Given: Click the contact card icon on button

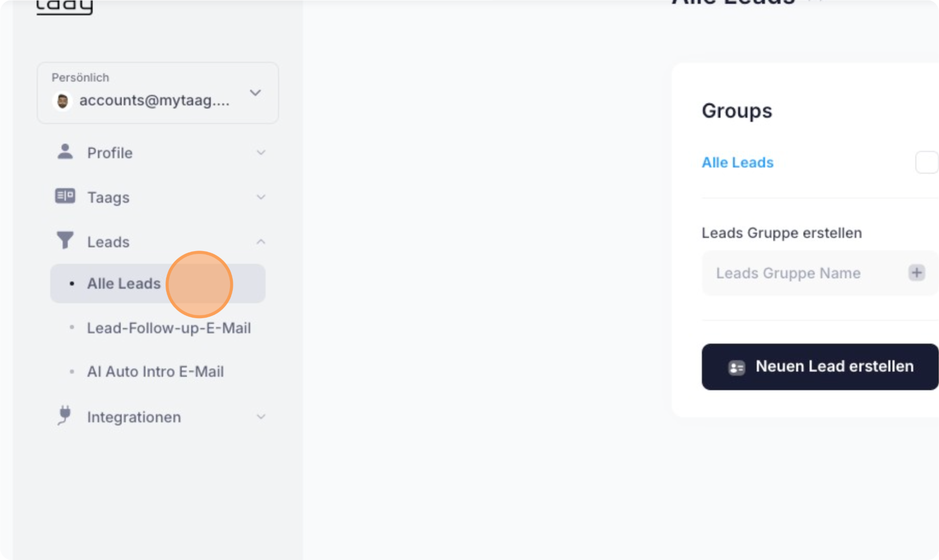Looking at the screenshot, I should pyautogui.click(x=736, y=367).
